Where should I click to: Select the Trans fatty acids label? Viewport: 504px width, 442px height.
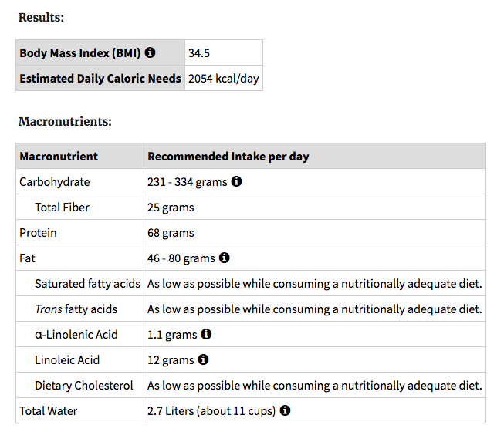point(76,309)
